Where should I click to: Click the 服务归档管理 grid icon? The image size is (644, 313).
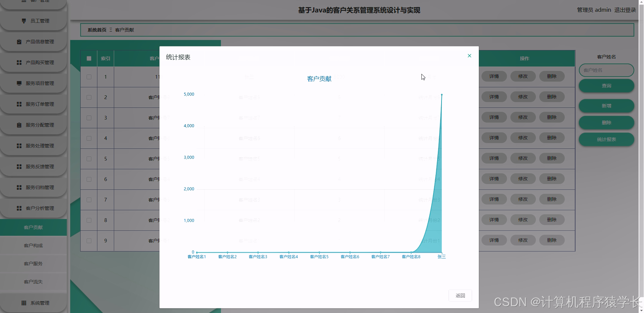pos(19,187)
